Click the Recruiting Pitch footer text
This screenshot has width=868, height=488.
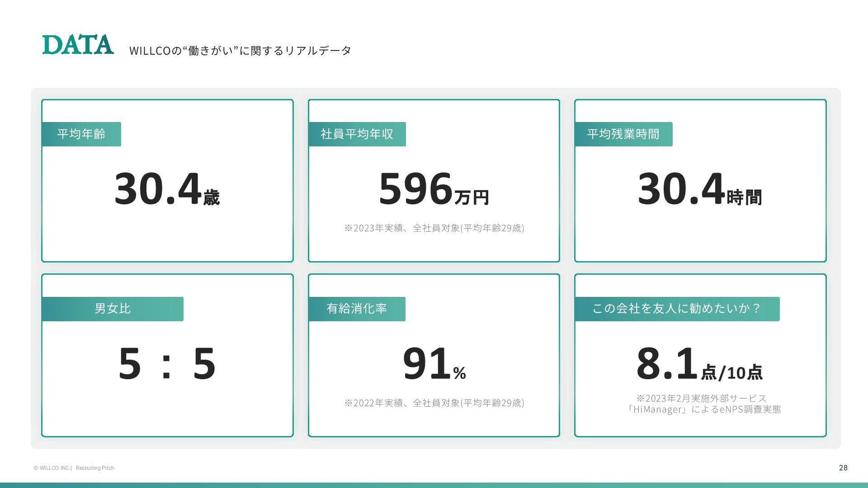coord(95,468)
